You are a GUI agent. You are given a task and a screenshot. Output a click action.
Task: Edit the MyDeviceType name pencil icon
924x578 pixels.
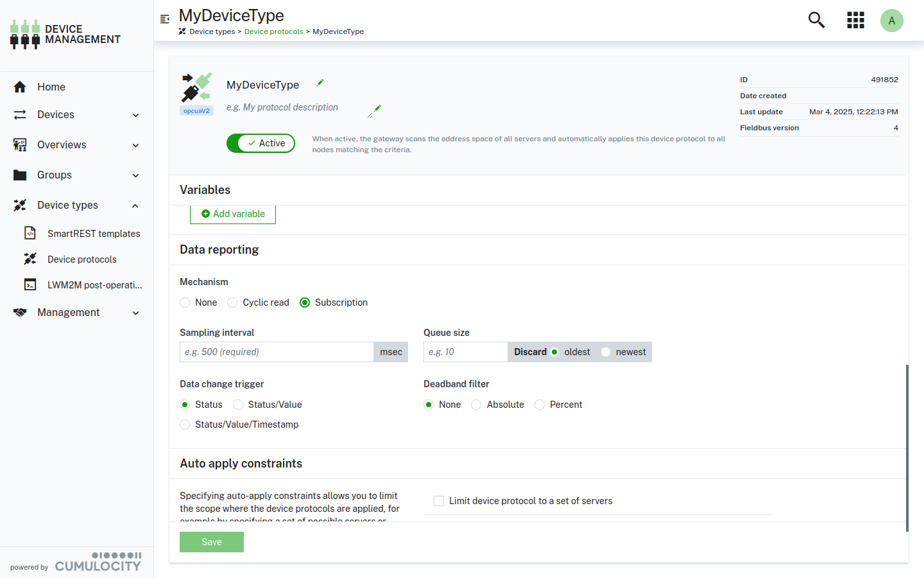click(x=320, y=83)
